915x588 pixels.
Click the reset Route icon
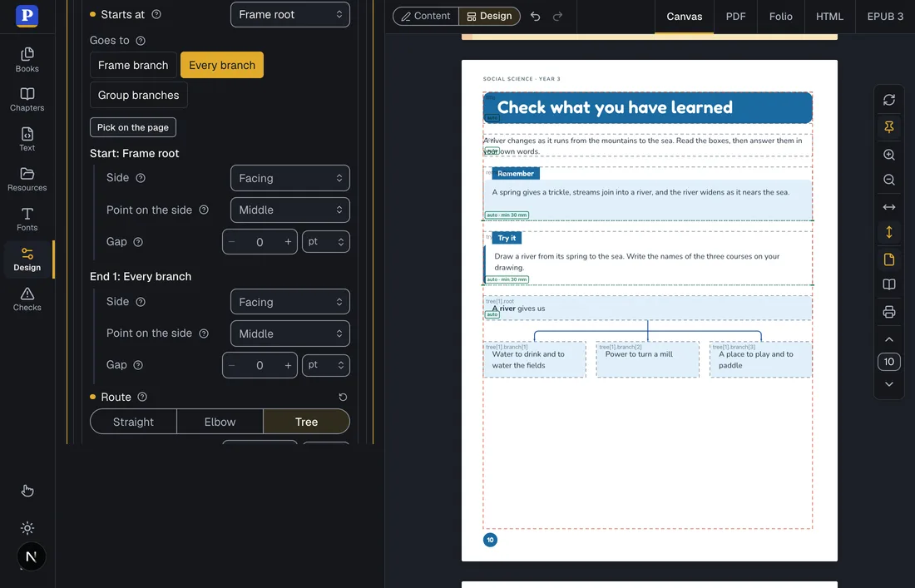coord(343,398)
